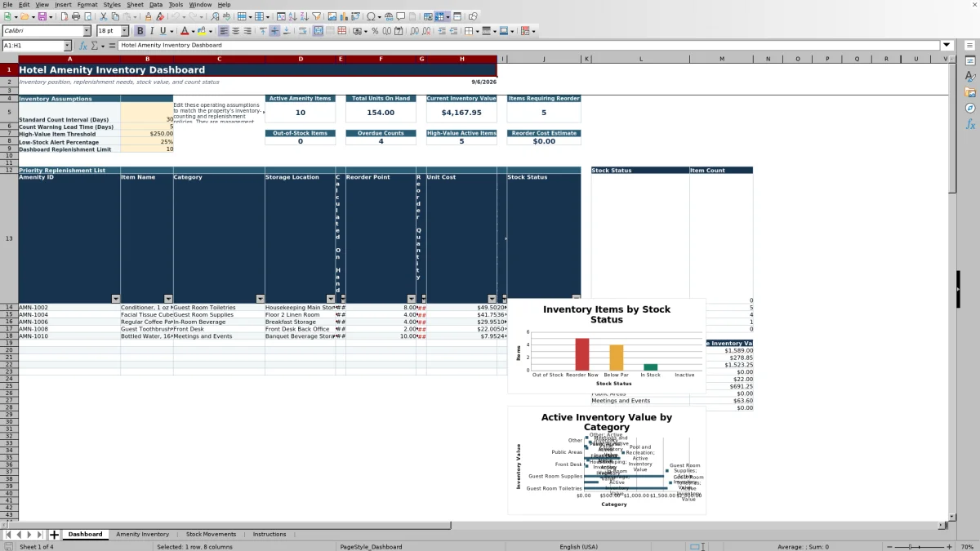This screenshot has height=551, width=980.
Task: Click the Insert Comment speech bubble icon
Action: (x=401, y=16)
